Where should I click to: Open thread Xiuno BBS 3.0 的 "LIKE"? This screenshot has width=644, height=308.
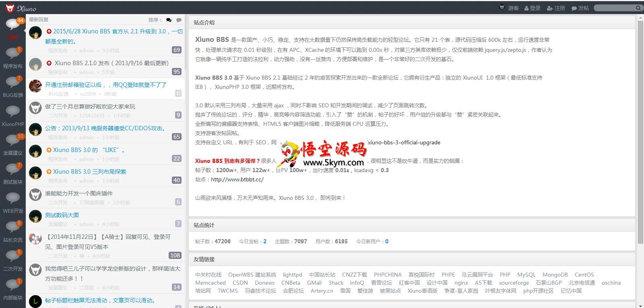tap(89, 150)
